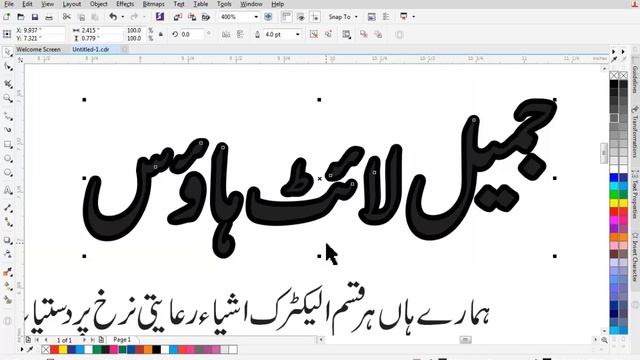640x360 pixels.
Task: Open the File menu
Action: pyautogui.click(x=9, y=4)
